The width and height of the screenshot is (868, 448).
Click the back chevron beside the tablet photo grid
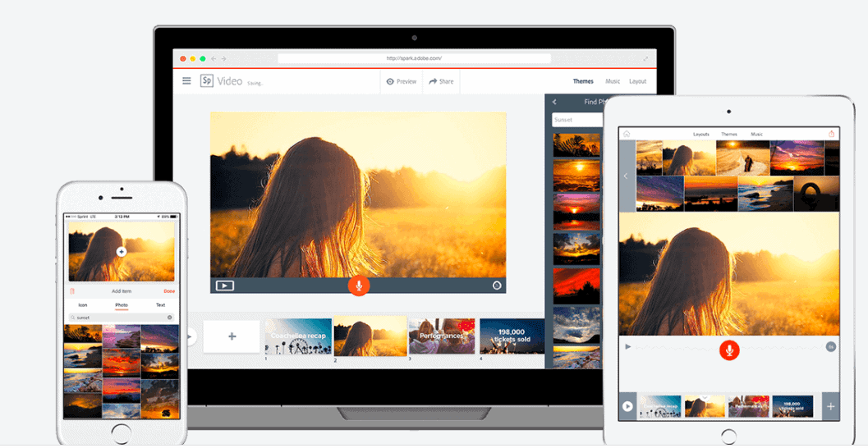627,176
